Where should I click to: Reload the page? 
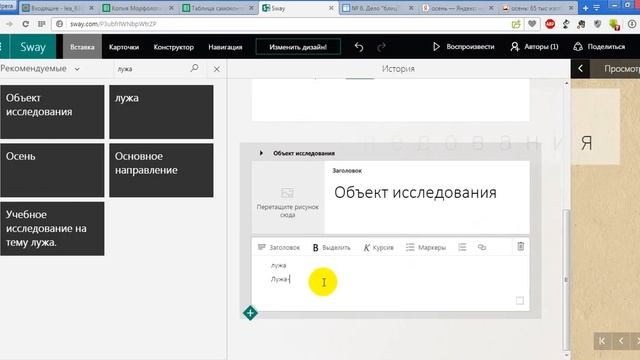(x=25, y=24)
